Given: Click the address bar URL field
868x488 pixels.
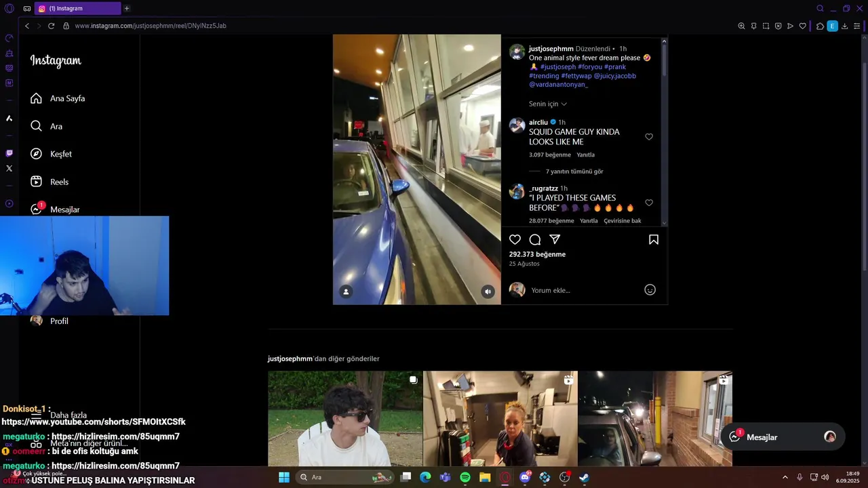Looking at the screenshot, I should [x=400, y=26].
